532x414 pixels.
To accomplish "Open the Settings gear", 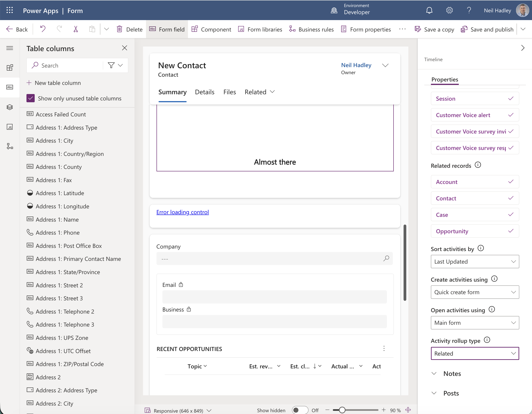I will [x=449, y=10].
